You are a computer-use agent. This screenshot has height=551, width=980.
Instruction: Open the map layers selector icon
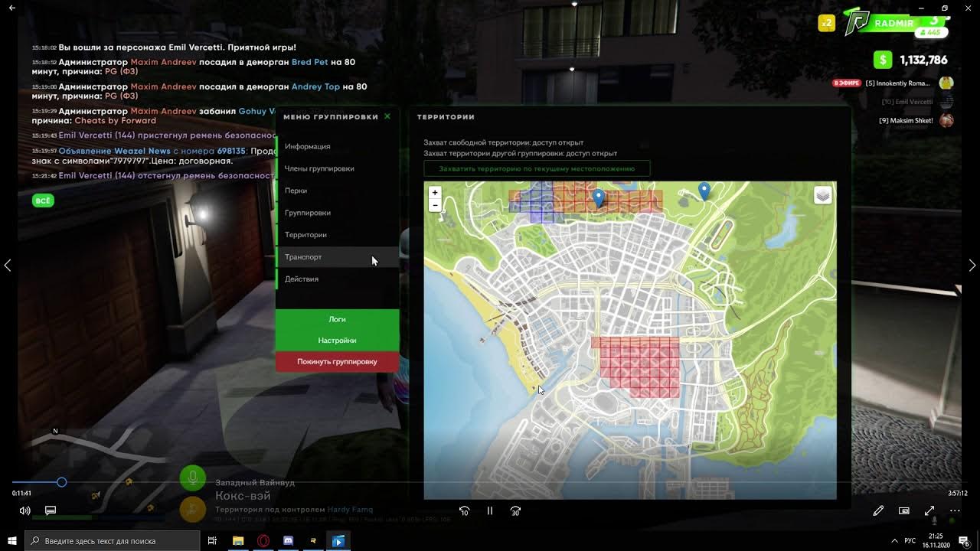822,196
